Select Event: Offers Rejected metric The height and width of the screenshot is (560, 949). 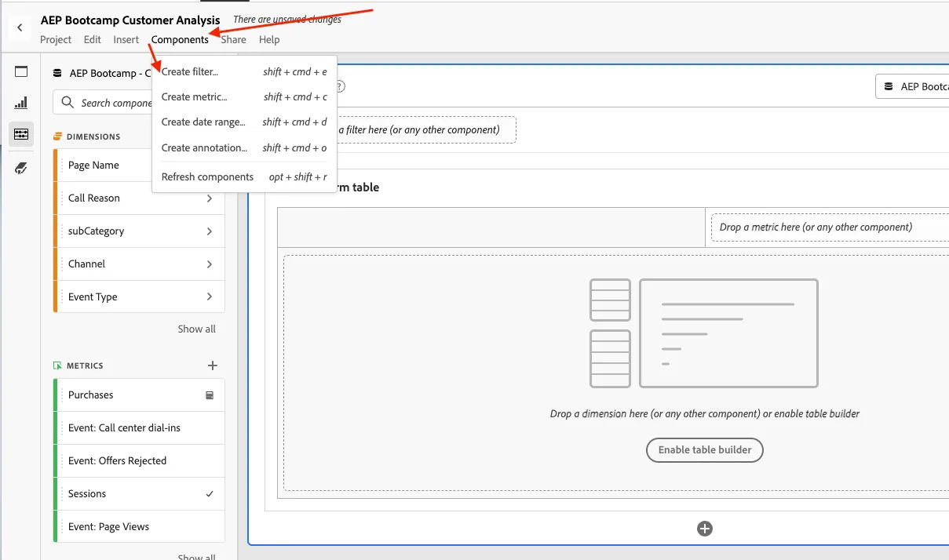pos(139,461)
